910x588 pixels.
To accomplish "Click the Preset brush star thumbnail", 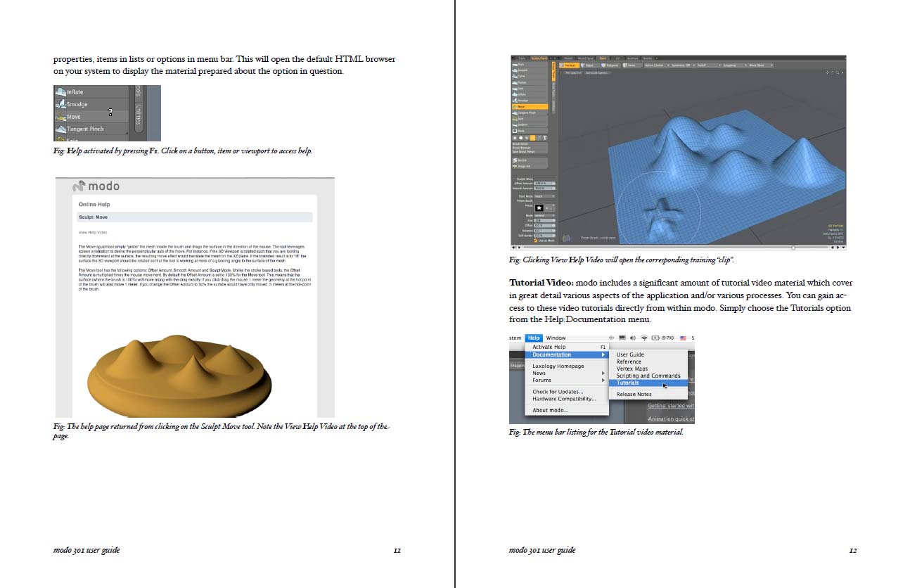I will (539, 208).
